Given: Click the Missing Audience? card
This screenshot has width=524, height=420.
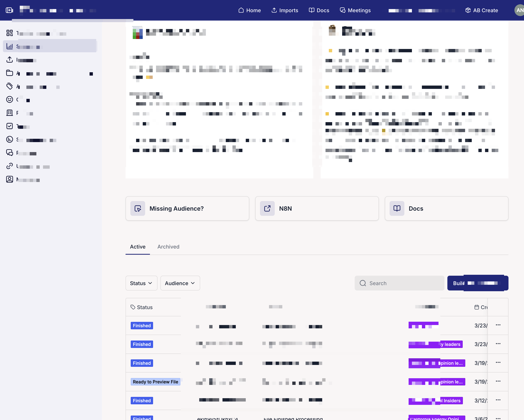Looking at the screenshot, I should [x=187, y=208].
